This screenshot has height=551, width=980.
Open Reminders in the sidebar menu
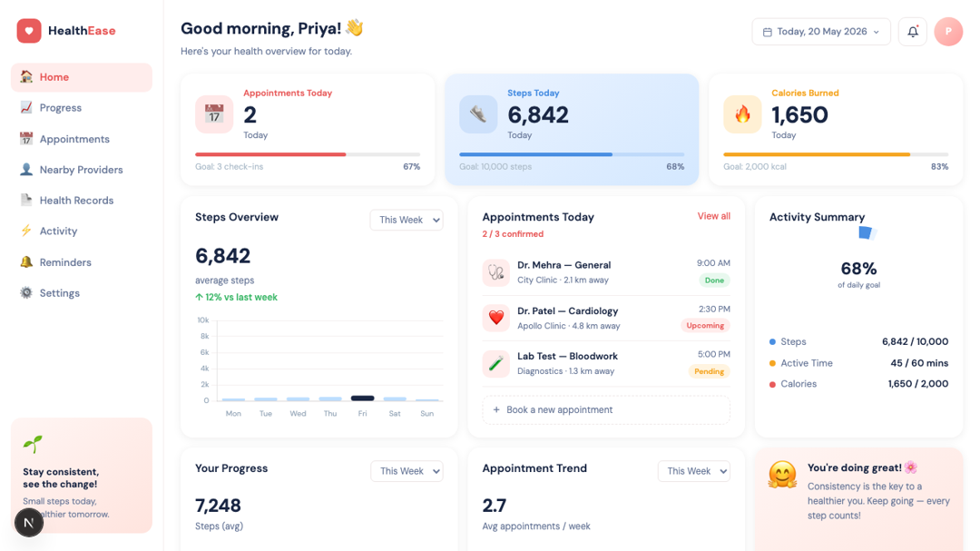[x=82, y=262]
